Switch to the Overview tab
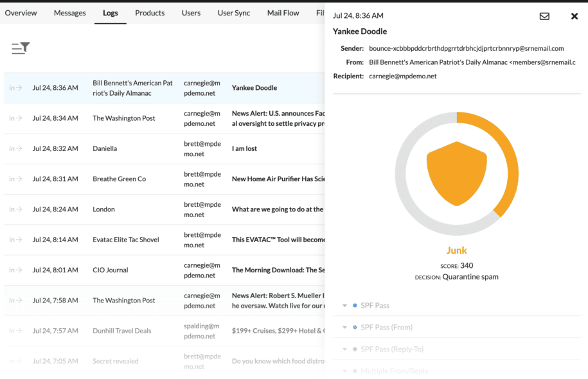Viewport: 588px width, 379px height. pyautogui.click(x=21, y=13)
